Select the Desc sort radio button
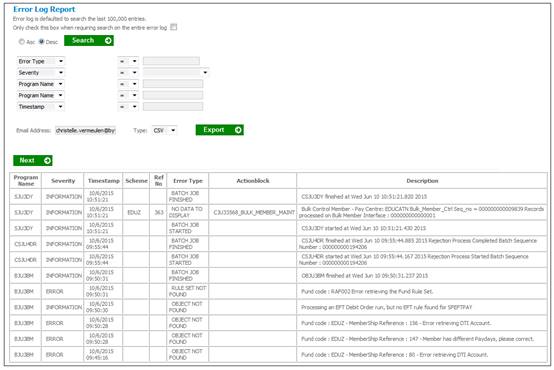Screen dimensions: 554x370 tap(41, 42)
